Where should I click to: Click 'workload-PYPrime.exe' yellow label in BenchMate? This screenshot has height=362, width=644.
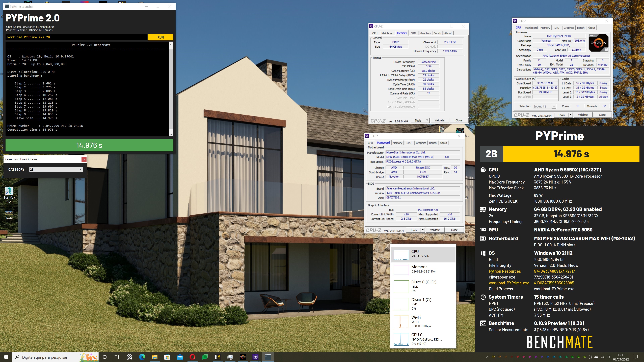tap(509, 283)
